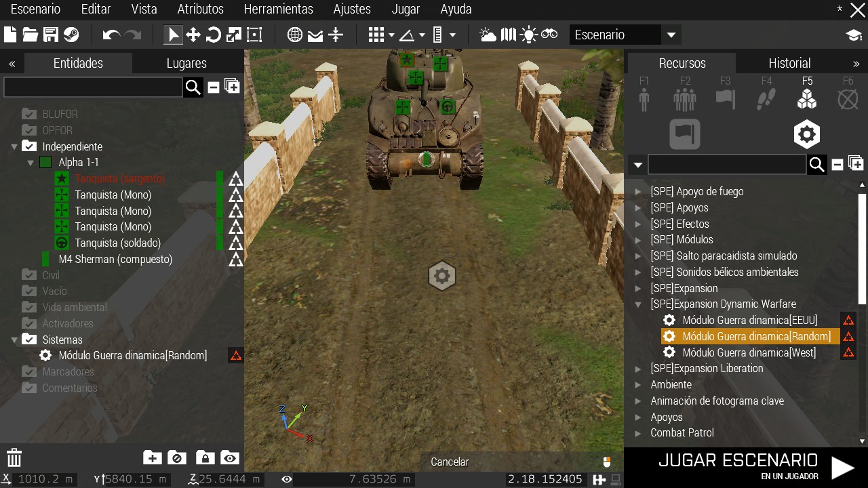Collapse the Alpha 1-1 group
Screen dimensions: 868x488
click(31, 163)
